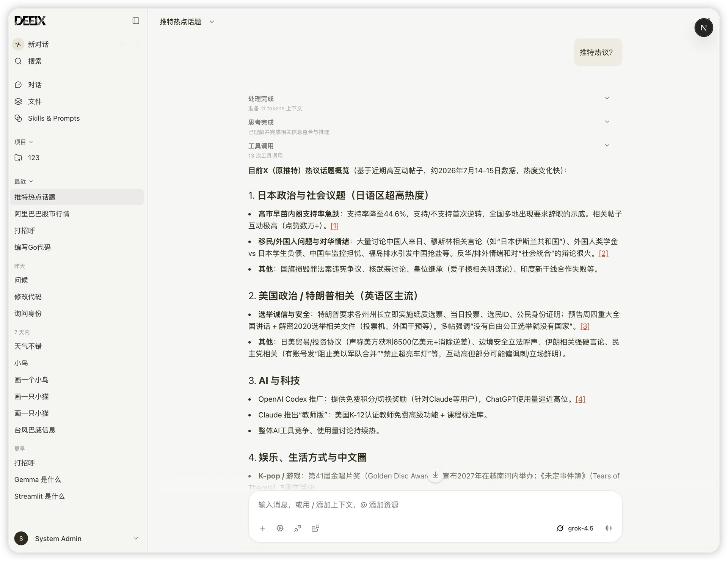Click the scroll-to-bottom arrow button
This screenshot has height=561, width=728.
(x=435, y=475)
